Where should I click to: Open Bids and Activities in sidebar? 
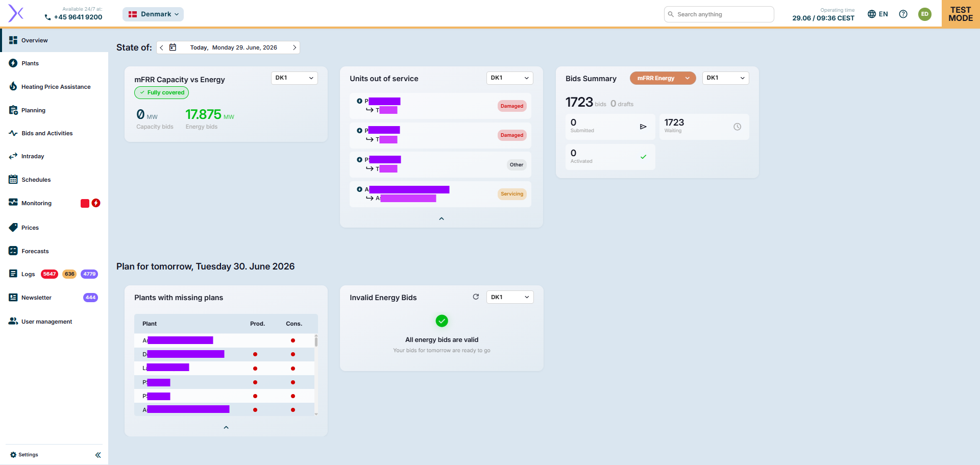click(x=47, y=133)
